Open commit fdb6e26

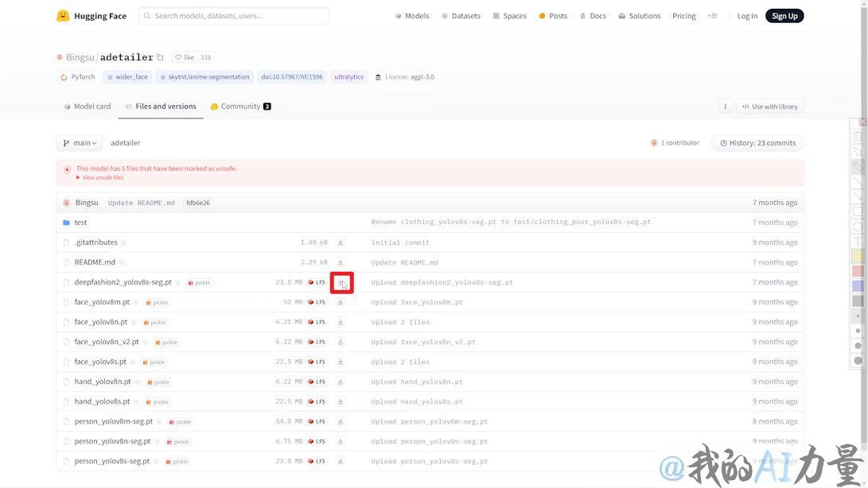tap(198, 203)
